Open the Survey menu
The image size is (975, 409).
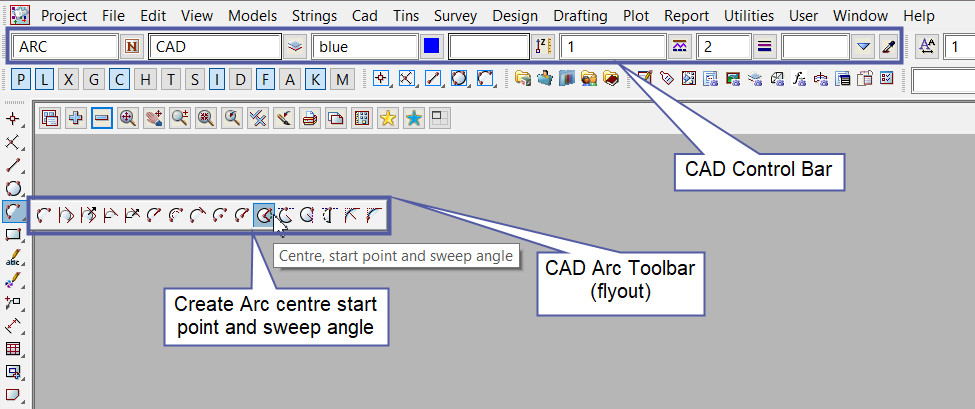[455, 16]
